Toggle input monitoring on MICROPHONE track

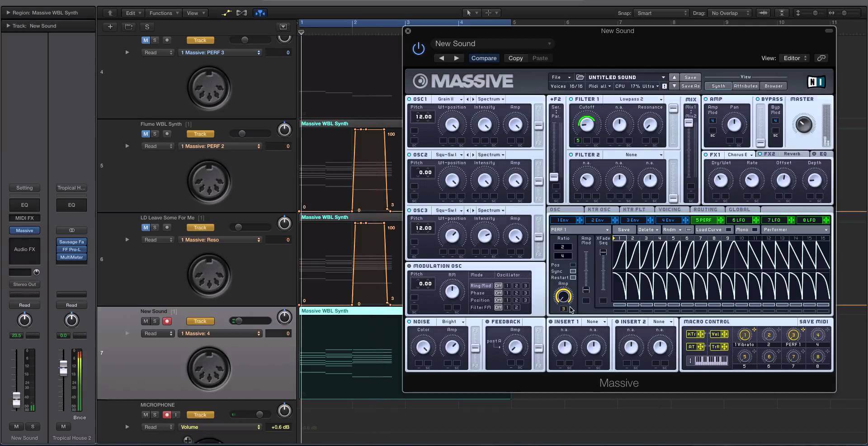click(176, 415)
